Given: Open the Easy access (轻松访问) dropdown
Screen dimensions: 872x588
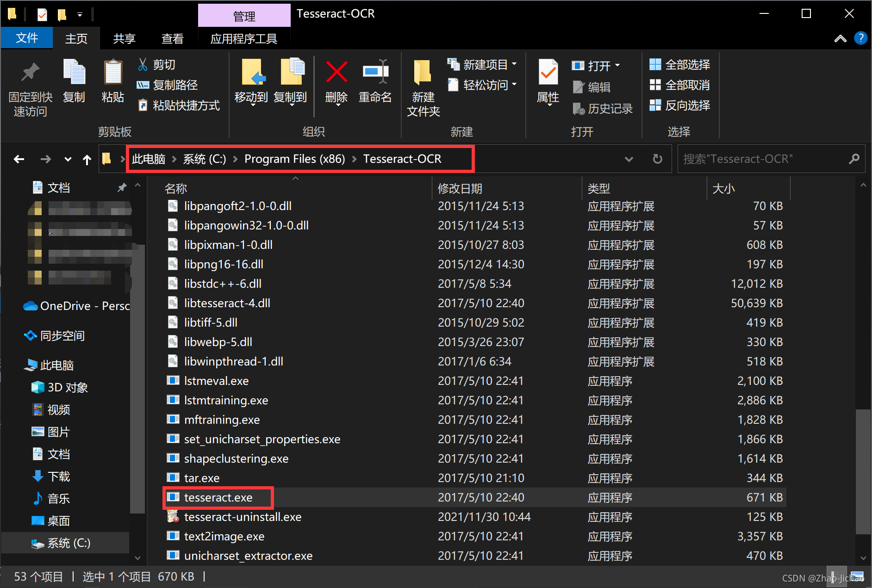Looking at the screenshot, I should click(514, 85).
